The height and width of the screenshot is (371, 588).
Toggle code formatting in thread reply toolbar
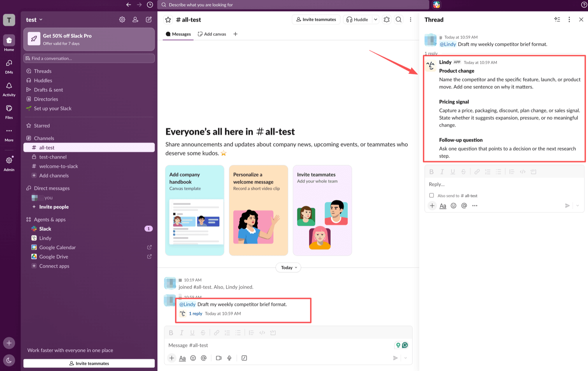pos(523,172)
